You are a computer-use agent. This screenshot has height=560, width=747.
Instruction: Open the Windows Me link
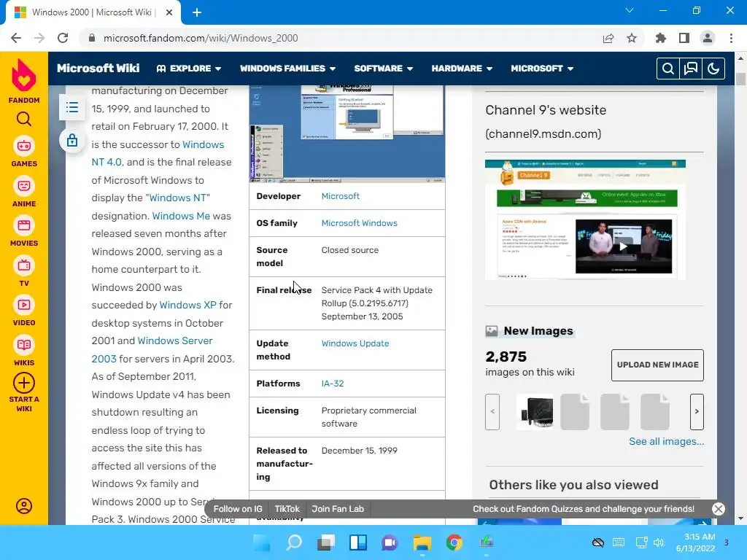point(181,216)
